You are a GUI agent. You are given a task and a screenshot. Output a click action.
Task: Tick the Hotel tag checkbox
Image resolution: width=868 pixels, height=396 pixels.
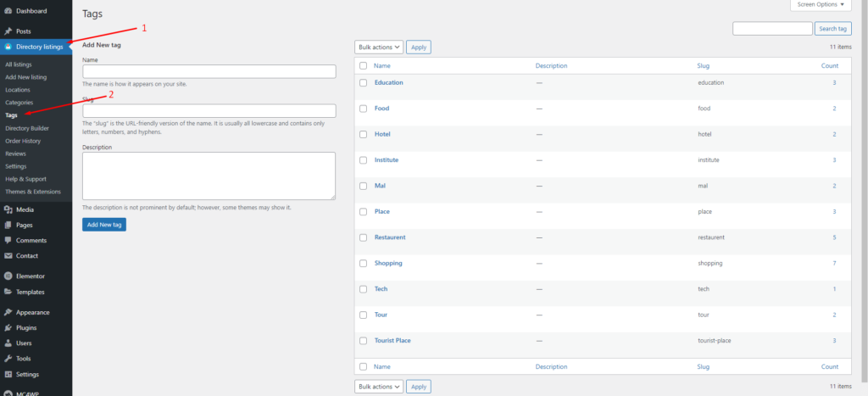tap(363, 134)
